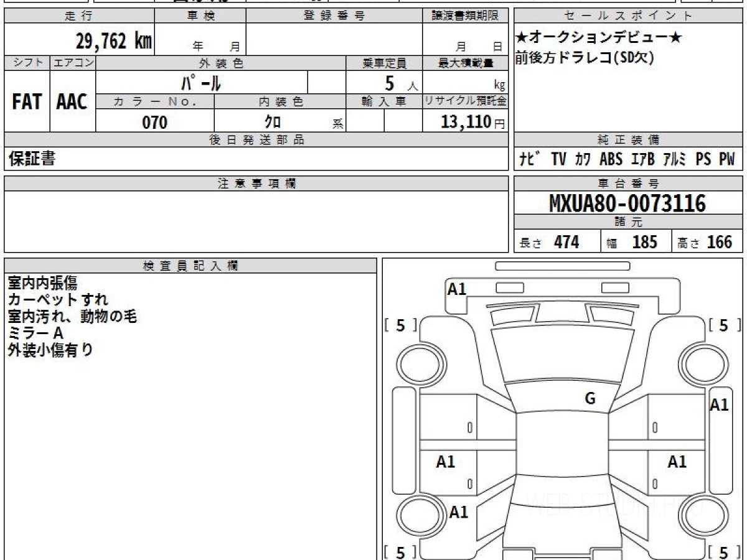Click the 前後方ドラレコ(SD欠) sales point text
Screen dimensions: 747x560
tap(584, 58)
